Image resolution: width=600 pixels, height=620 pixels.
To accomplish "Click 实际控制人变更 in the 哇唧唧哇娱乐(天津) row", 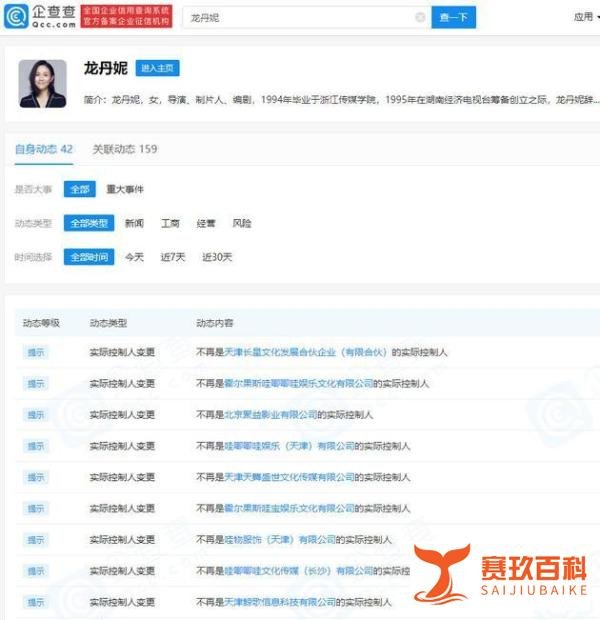I will [122, 446].
